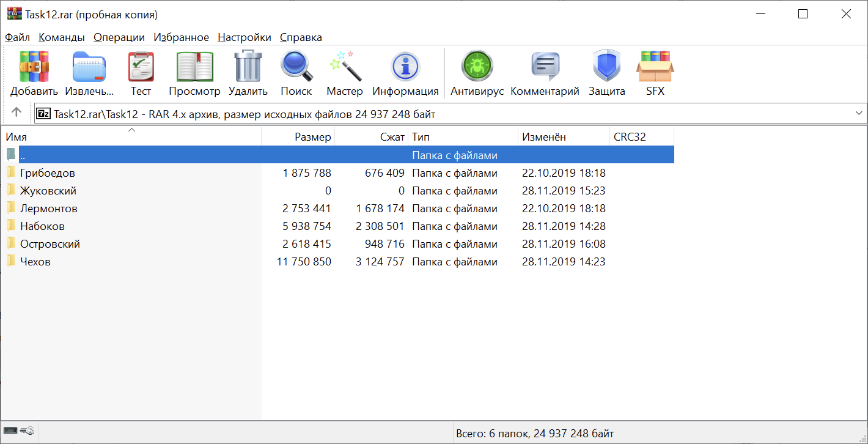Click the Жуковский folder icon
The image size is (868, 444).
[x=11, y=190]
